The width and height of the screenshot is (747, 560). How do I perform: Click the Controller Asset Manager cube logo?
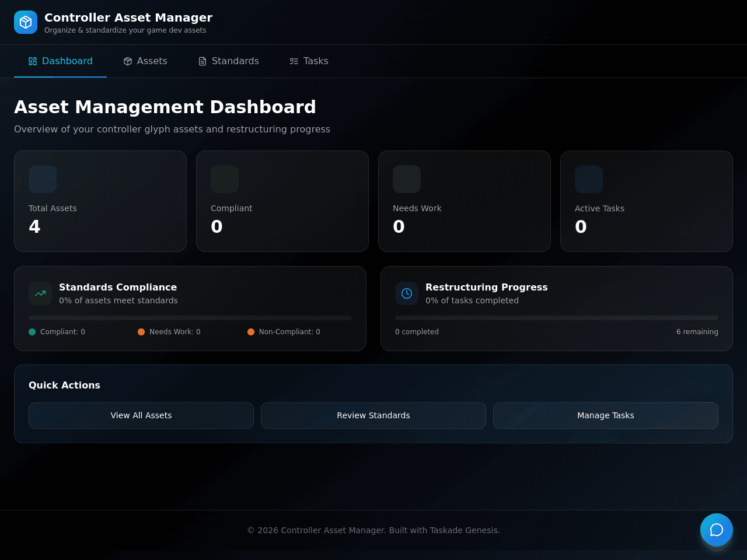tap(26, 22)
